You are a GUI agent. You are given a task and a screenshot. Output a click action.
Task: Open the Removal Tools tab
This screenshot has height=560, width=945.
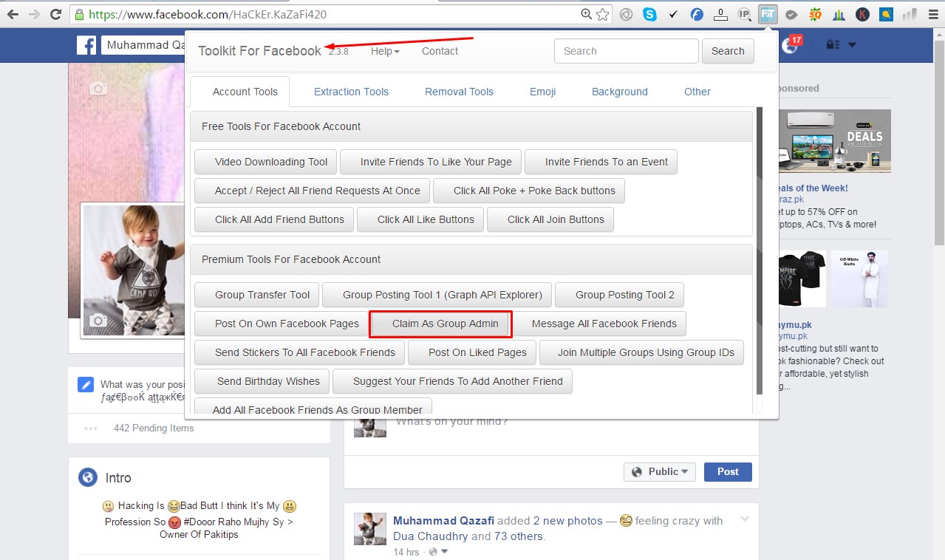459,92
